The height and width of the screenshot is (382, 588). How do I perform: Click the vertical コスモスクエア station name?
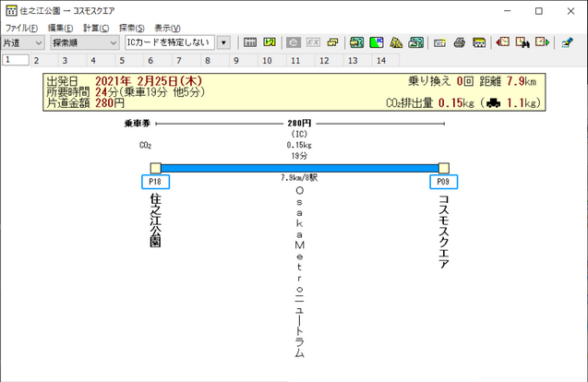pyautogui.click(x=444, y=232)
